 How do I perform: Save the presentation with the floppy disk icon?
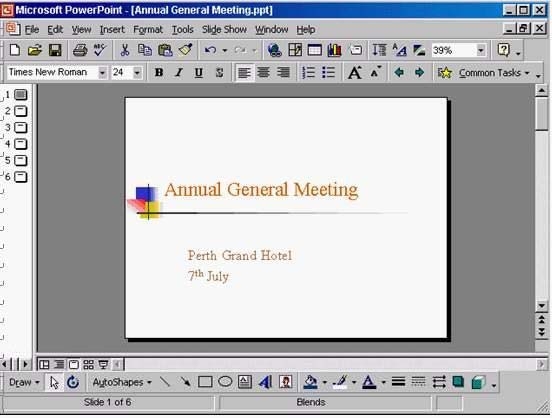point(55,50)
